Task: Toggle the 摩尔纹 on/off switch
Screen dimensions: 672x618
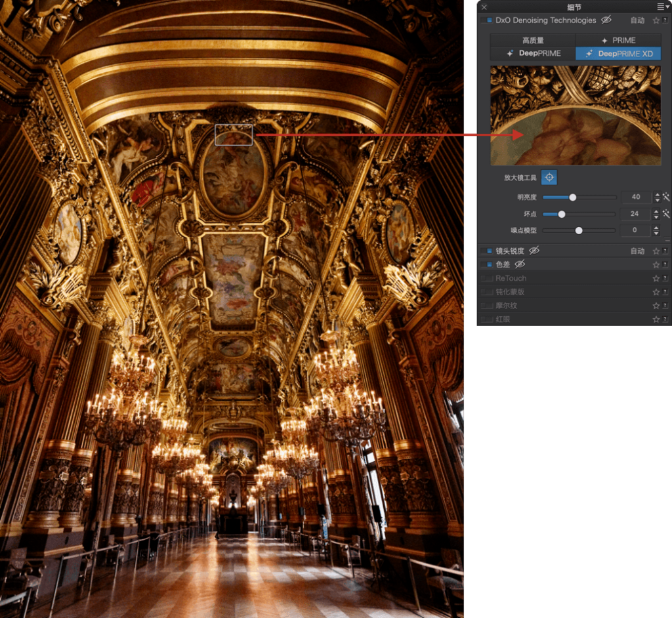Action: [487, 306]
